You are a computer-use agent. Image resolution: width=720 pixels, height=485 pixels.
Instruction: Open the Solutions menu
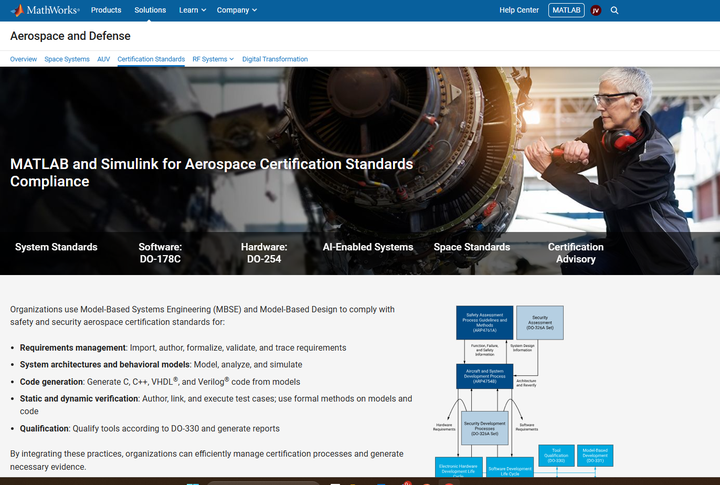[150, 10]
